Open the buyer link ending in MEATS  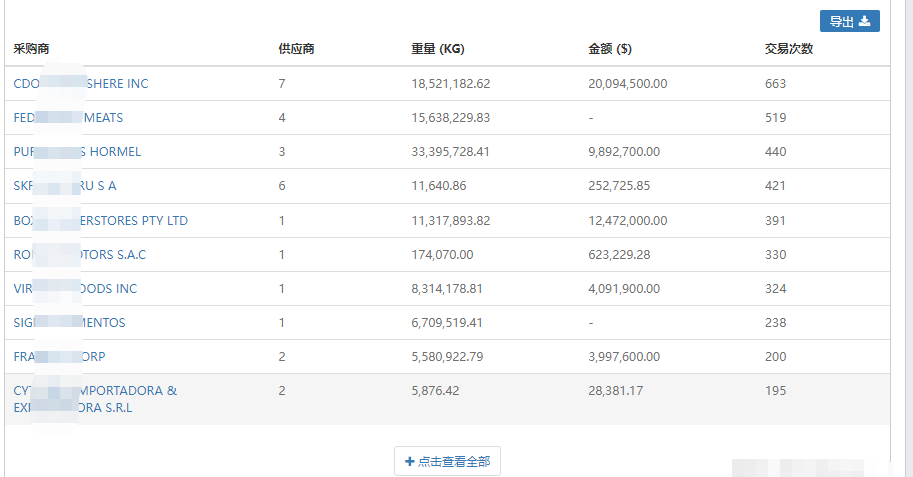click(68, 118)
